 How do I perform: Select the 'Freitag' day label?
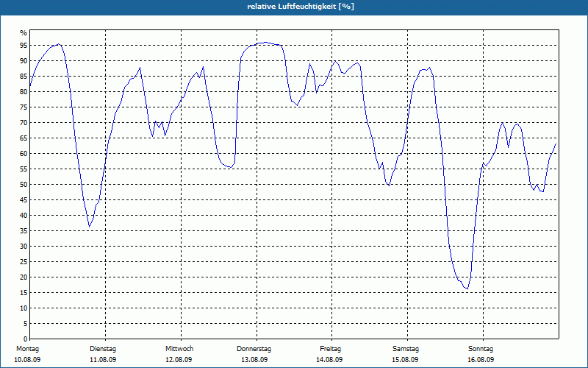tap(330, 349)
